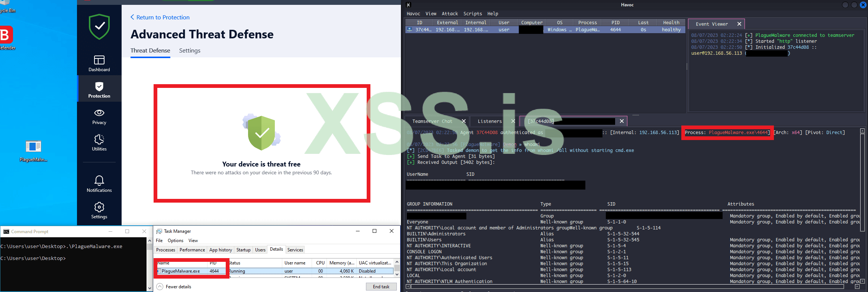Switch to the Threat Defense tab
The height and width of the screenshot is (292, 868).
(150, 51)
